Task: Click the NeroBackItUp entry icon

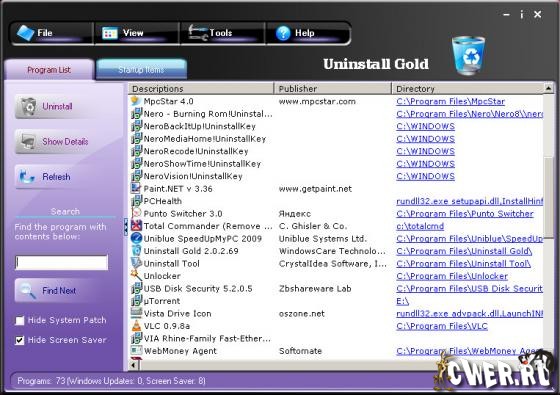Action: [136, 126]
